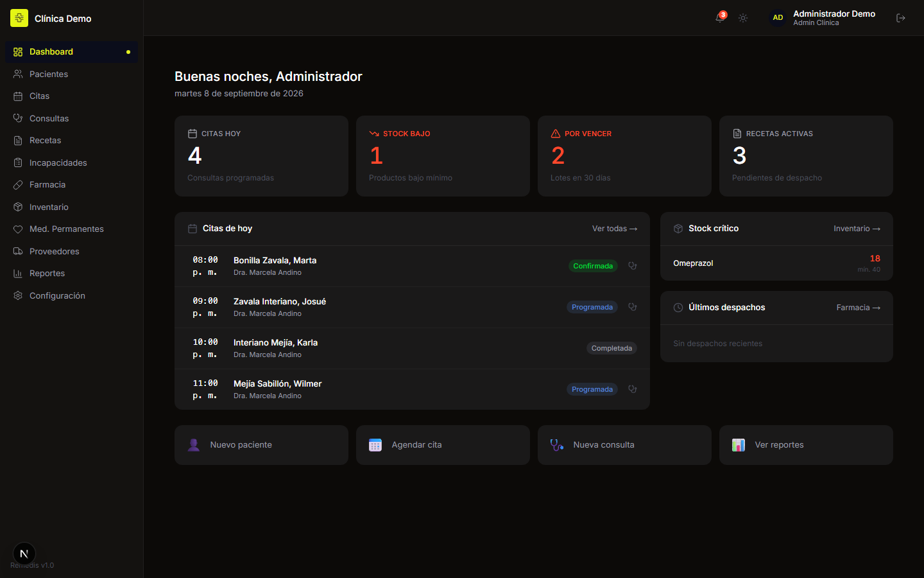
Task: Open Citas in the sidebar
Action: [x=71, y=96]
